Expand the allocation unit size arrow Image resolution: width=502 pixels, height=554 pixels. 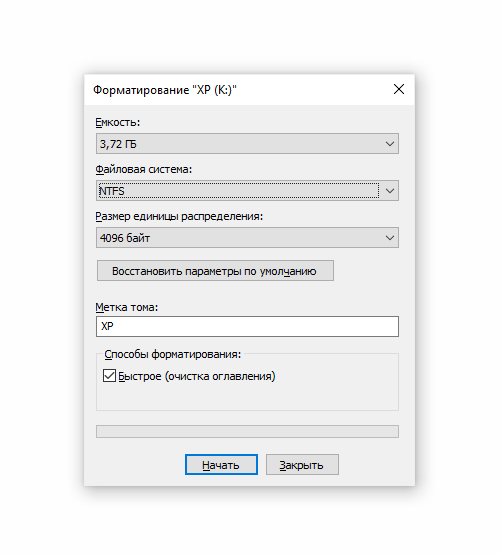390,238
